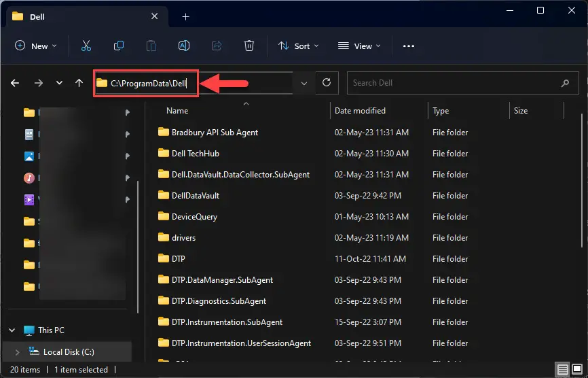
Task: Select DTP.DataManager.SubAgent folder
Action: pyautogui.click(x=222, y=279)
